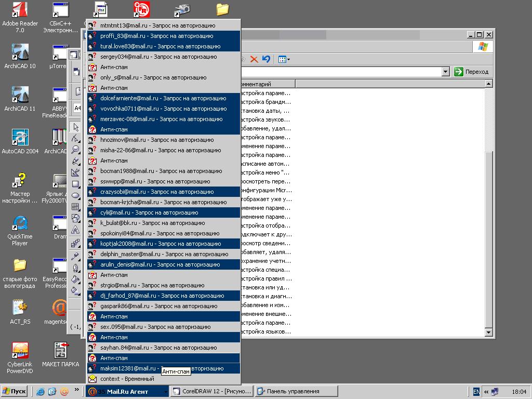Pick dolcefarniente@mail.ru authorization request

pyautogui.click(x=164, y=98)
